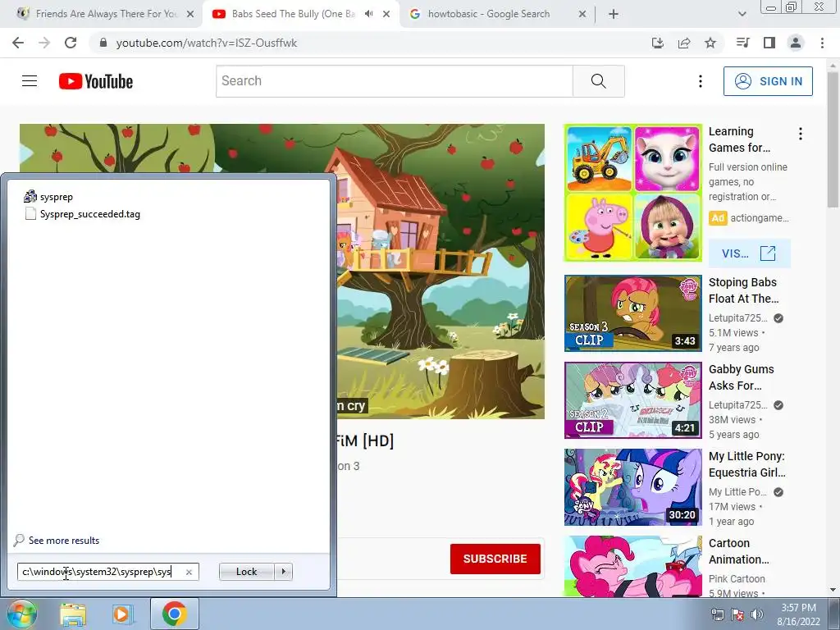Click the YouTube logo
The width and height of the screenshot is (840, 630).
pos(96,81)
